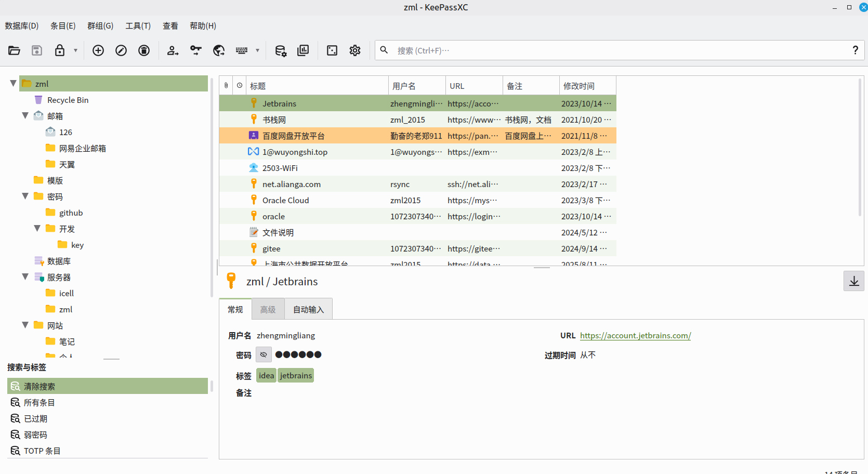This screenshot has width=868, height=474.
Task: Lock the database using the padlock icon
Action: coord(60,50)
